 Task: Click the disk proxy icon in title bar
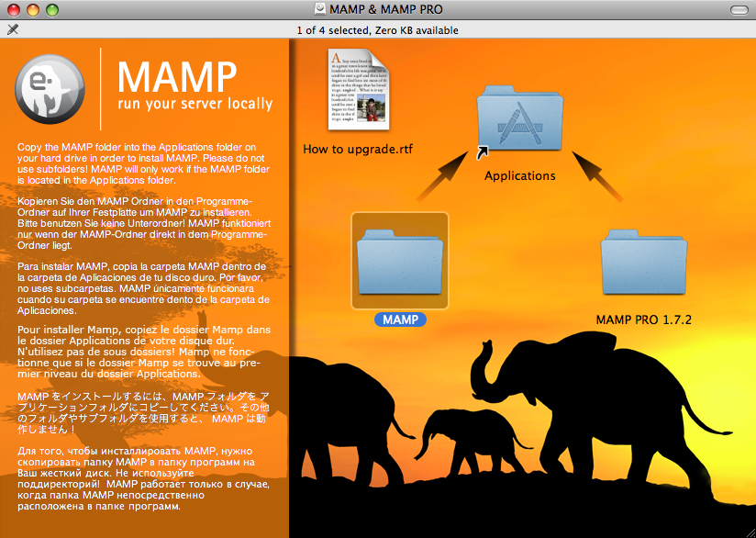tap(318, 10)
